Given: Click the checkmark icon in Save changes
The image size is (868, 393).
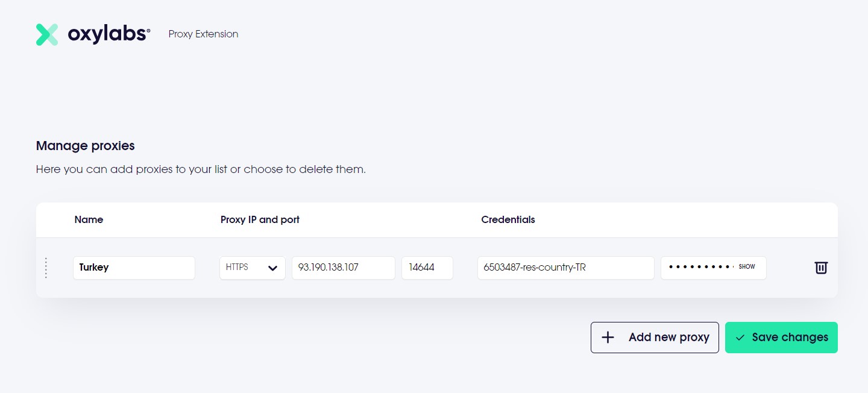Looking at the screenshot, I should 740,338.
